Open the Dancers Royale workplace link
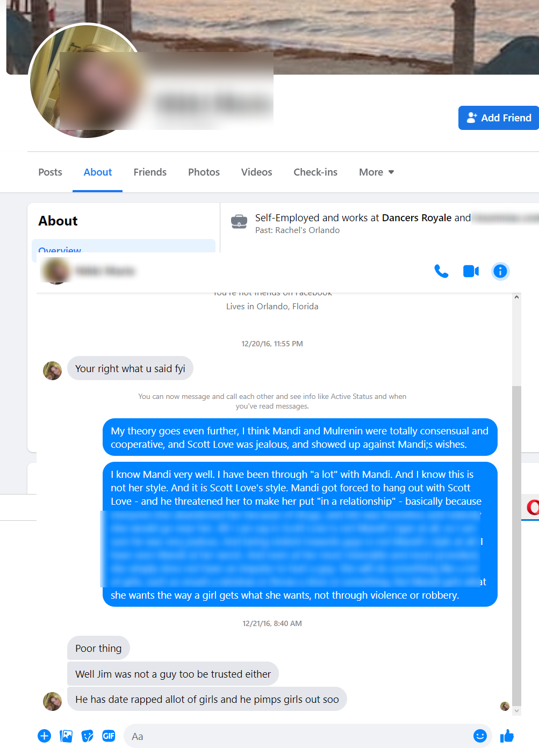Screen dimensions: 539x756 click(416, 217)
